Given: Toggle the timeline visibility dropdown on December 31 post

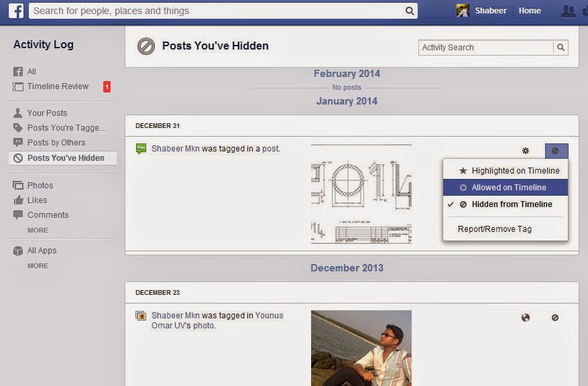Looking at the screenshot, I should tap(556, 151).
